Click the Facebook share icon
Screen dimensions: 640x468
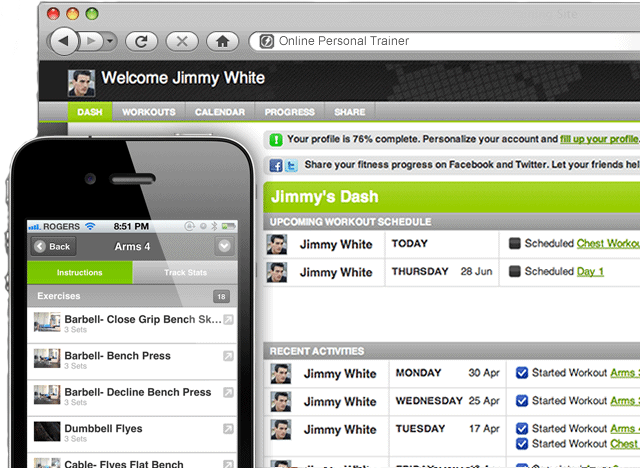coord(275,166)
